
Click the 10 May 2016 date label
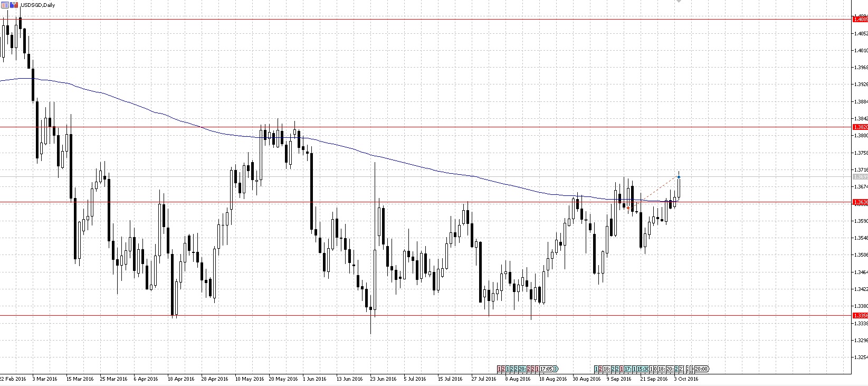click(249, 379)
